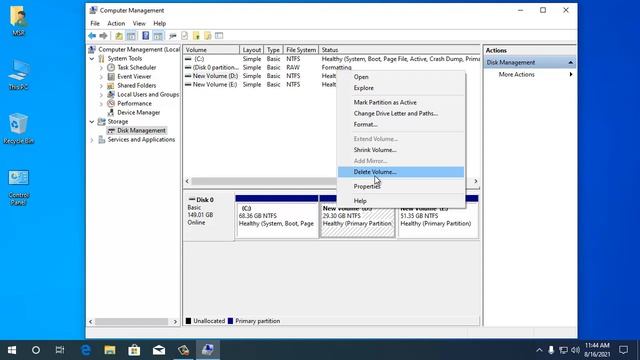Viewport: 640px width, 360px height.
Task: Choose Shrink Volume from context menu
Action: (x=401, y=150)
